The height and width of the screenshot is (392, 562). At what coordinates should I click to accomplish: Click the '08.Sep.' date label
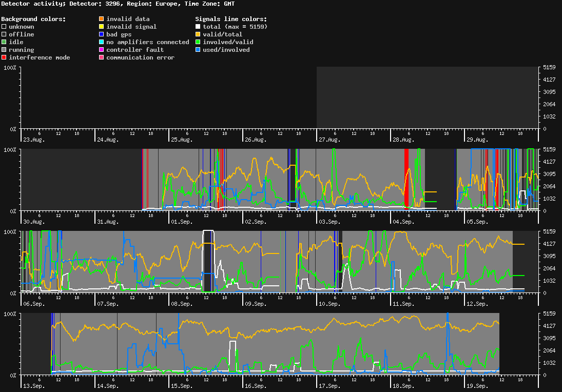pyautogui.click(x=182, y=304)
